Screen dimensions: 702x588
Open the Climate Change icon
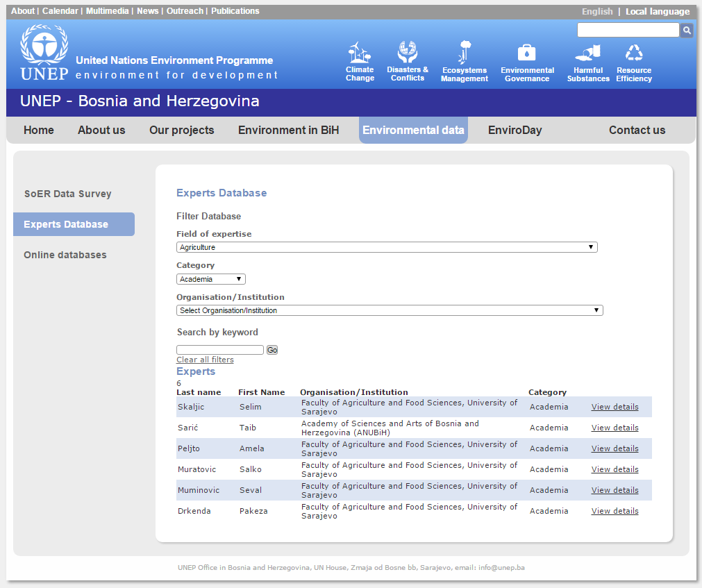(359, 53)
